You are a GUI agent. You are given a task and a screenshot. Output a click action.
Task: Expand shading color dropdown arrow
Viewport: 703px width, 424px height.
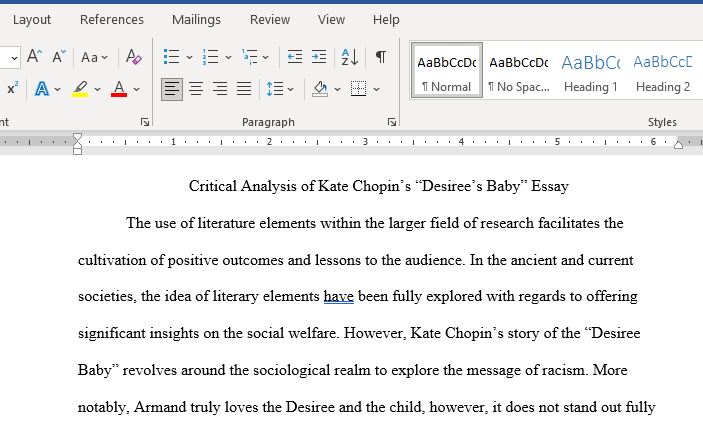click(x=338, y=89)
